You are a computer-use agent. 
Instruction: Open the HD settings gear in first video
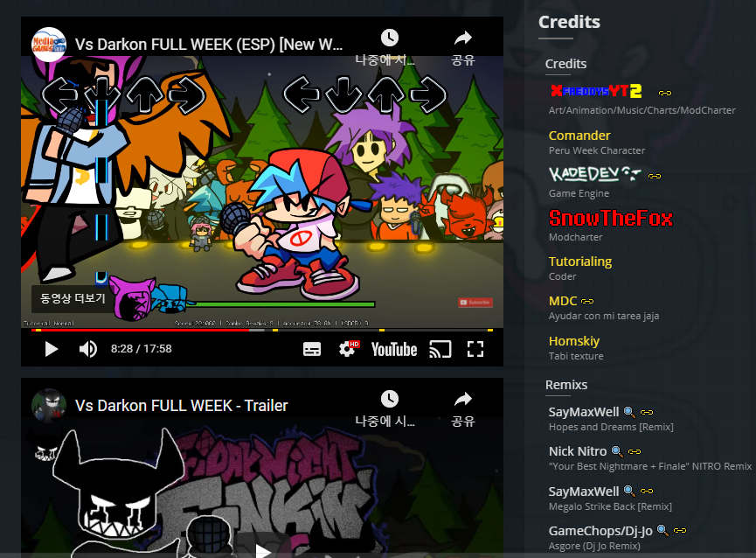coord(348,348)
